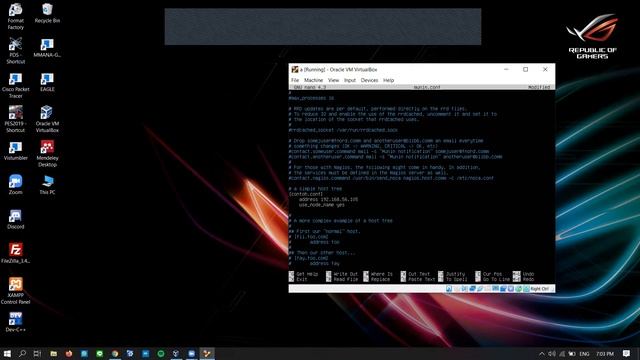Viewport: 640px width, 360px height.
Task: Click the use_node_name yes line
Action: (x=322, y=204)
